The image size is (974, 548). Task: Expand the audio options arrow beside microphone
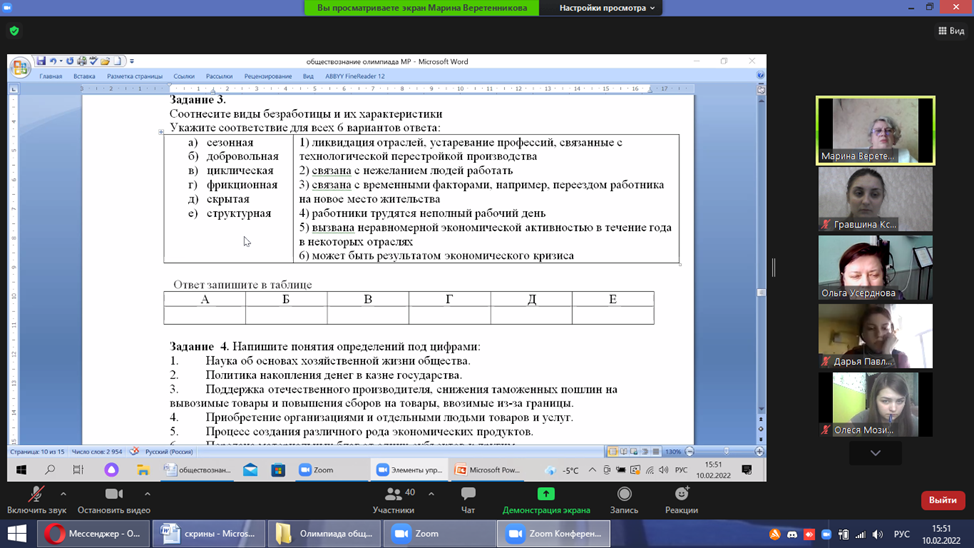coord(64,493)
